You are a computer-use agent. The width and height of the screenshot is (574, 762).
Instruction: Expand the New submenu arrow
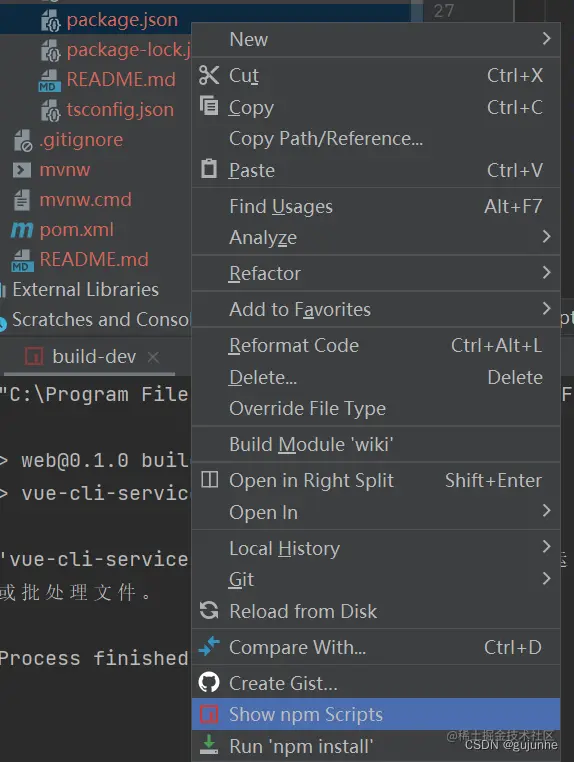click(546, 38)
